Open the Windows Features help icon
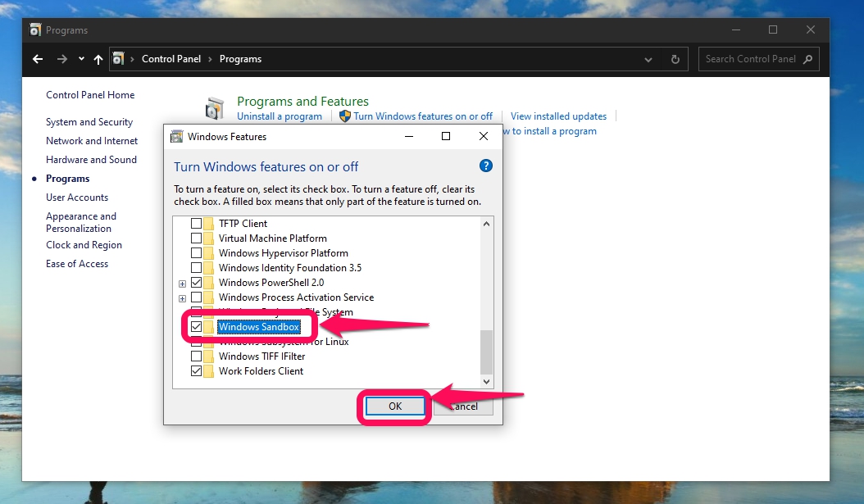864x504 pixels. click(485, 166)
